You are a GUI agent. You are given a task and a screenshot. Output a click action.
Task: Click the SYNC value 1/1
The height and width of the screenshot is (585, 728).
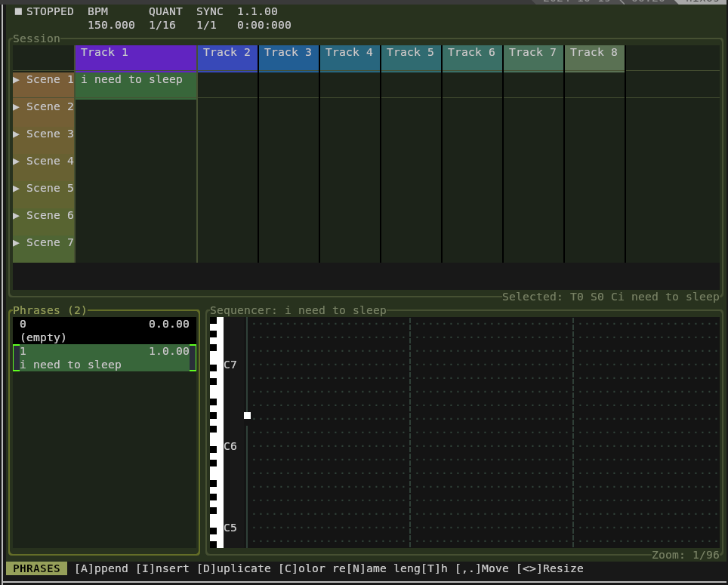[x=207, y=25]
